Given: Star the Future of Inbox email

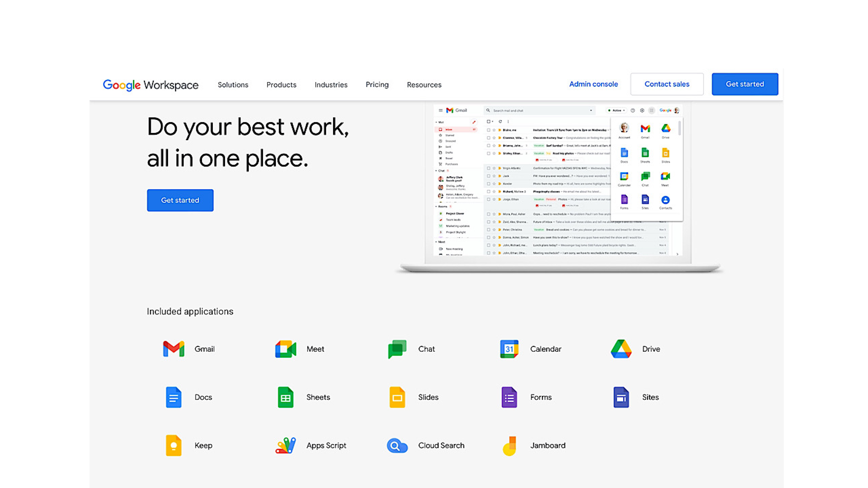Looking at the screenshot, I should point(494,222).
